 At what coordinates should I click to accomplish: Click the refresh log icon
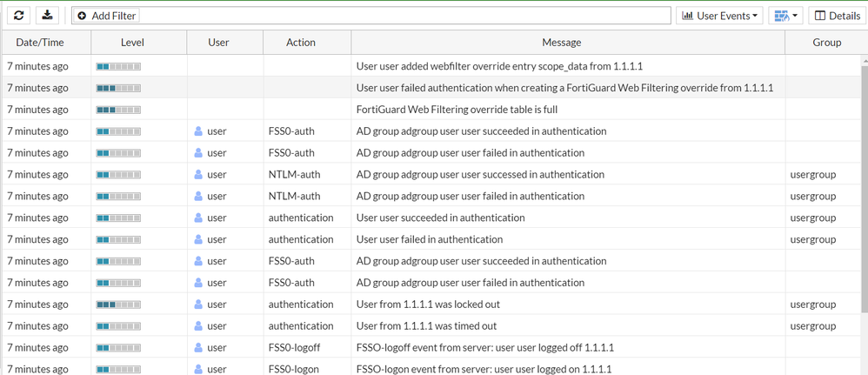pyautogui.click(x=18, y=15)
